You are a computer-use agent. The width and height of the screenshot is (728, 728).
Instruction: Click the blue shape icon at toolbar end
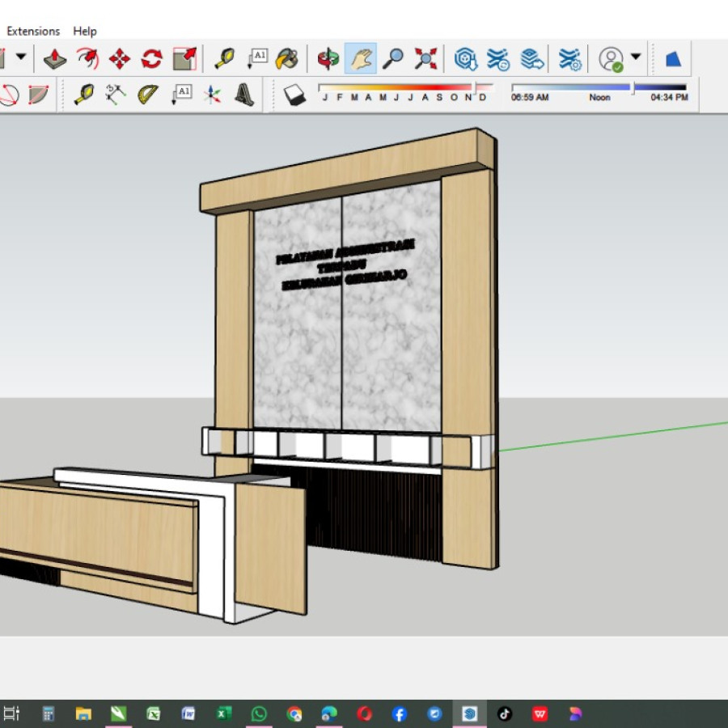click(673, 59)
